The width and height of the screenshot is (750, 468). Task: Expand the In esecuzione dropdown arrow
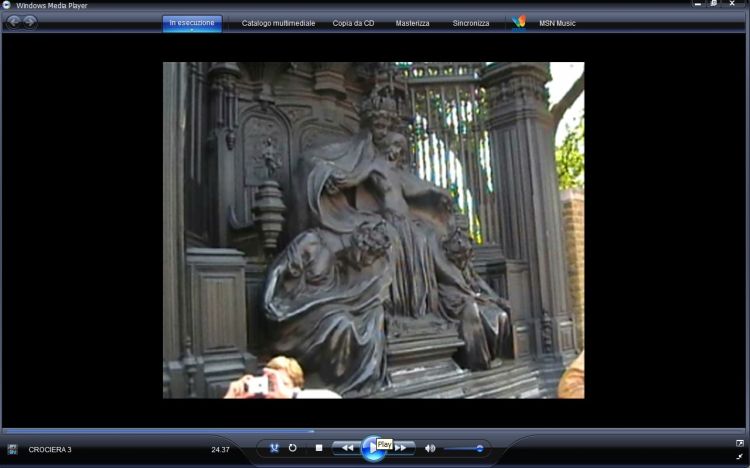[192, 30]
